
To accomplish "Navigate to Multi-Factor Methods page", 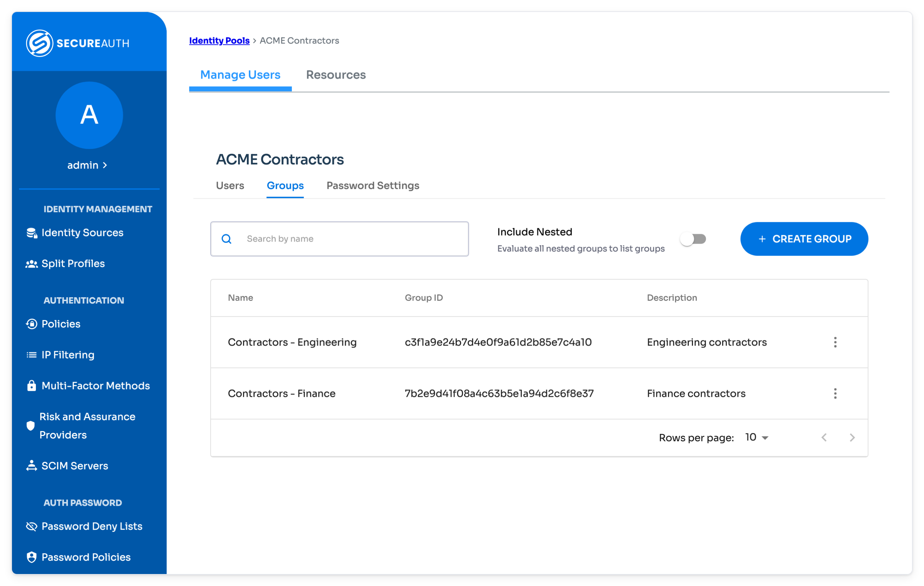I will click(x=95, y=386).
